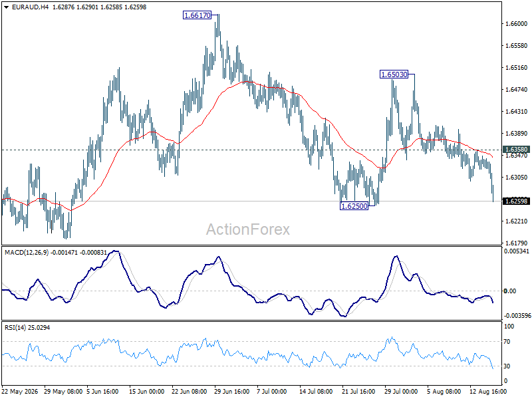Click the ActionForex watermark

(x=248, y=229)
